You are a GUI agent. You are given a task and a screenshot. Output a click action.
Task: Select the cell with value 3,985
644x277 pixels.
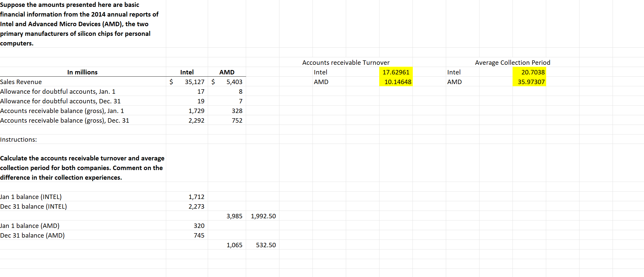[x=234, y=216]
